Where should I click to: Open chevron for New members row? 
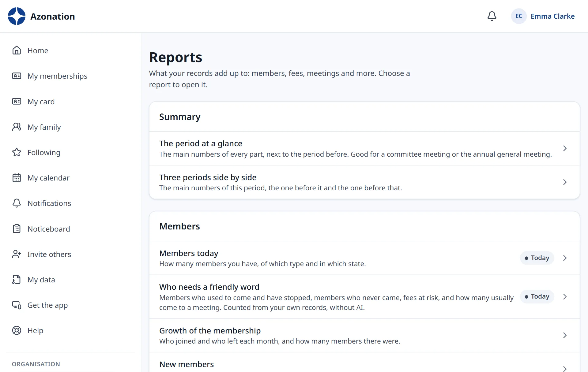[565, 368]
